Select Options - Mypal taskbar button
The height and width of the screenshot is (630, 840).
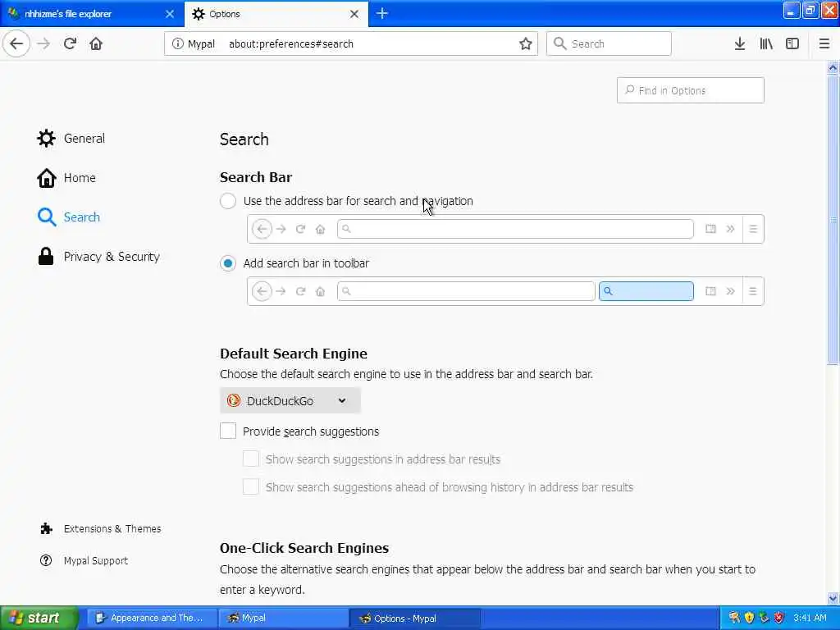coord(415,619)
